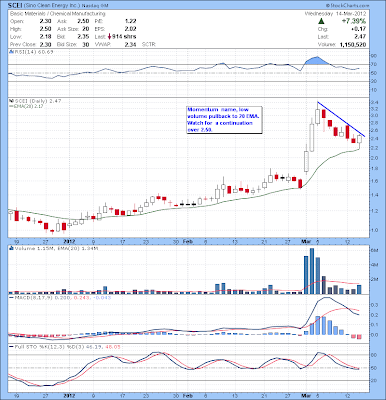Click the SCEI (Daily) price legend icon
The image size is (386, 400).
click(11, 101)
